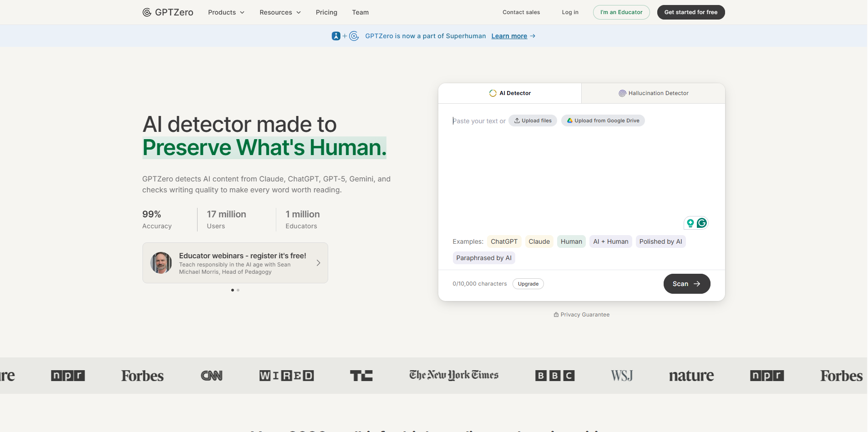Viewport: 868px width, 432px height.
Task: Load the Paraphrased by AI example
Action: [x=484, y=258]
